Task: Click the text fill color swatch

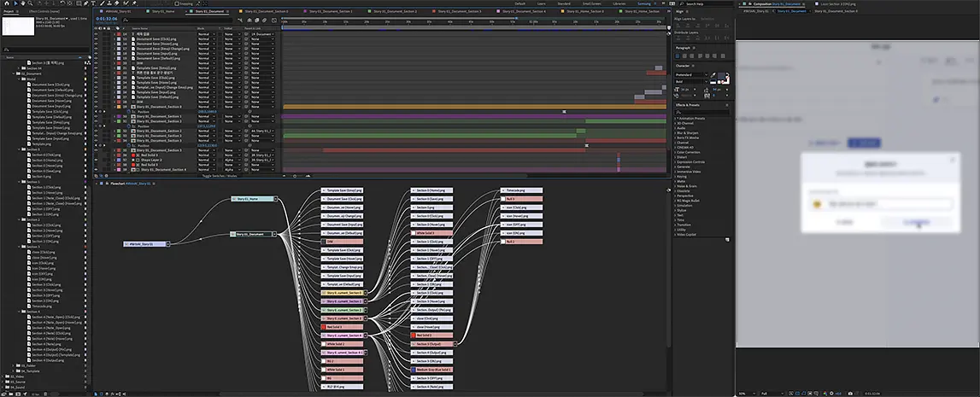Action: (x=720, y=76)
